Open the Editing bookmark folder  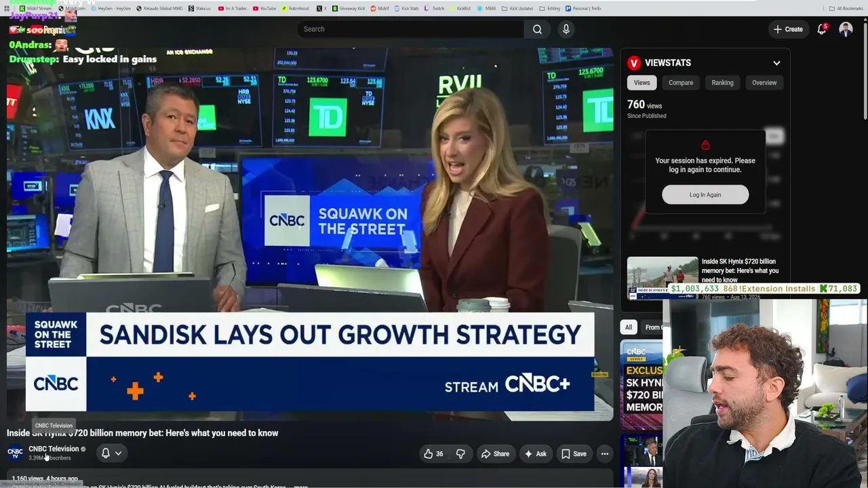point(549,8)
